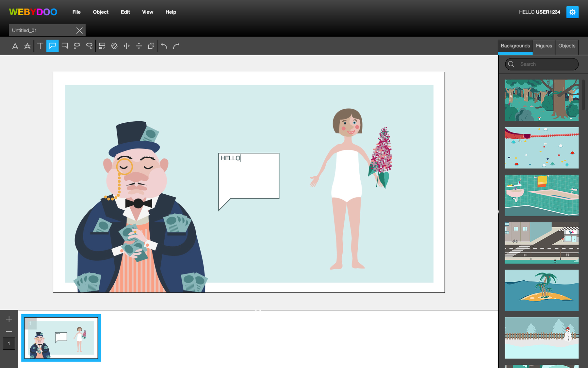
Task: Select the Text tool
Action: click(40, 46)
